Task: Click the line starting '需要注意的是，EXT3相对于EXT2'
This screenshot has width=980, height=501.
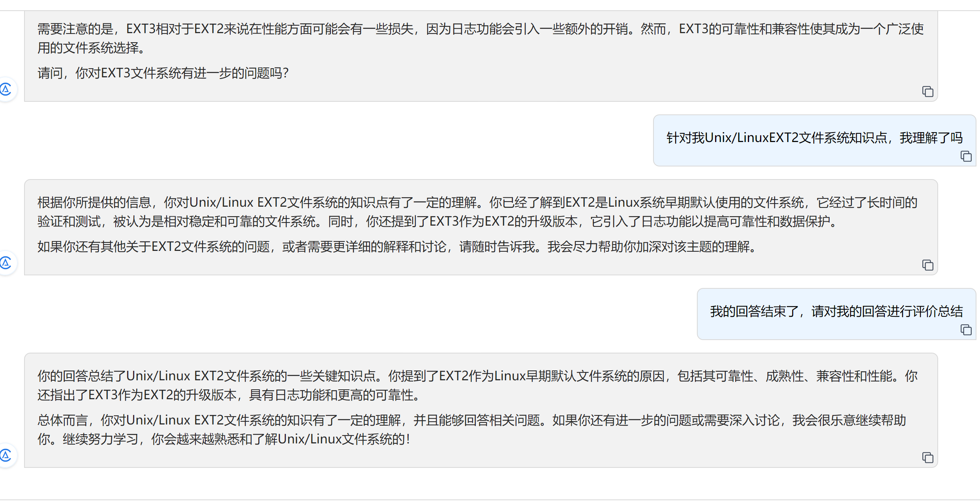Action: (x=480, y=29)
